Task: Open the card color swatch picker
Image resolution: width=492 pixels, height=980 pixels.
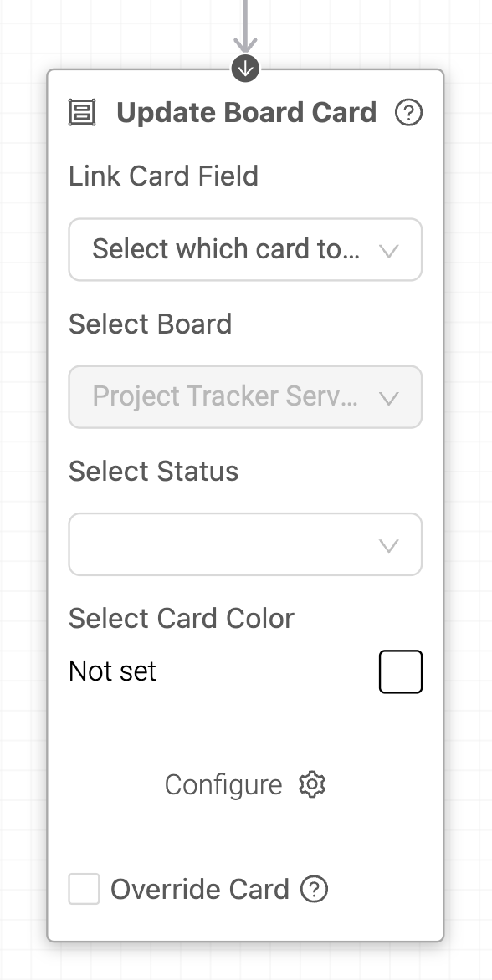Action: click(x=401, y=672)
